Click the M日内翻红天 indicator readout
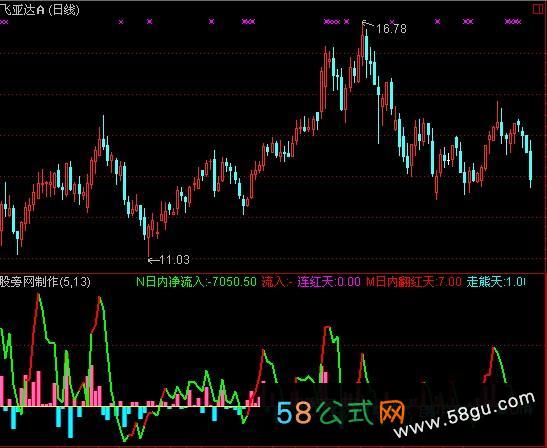This screenshot has width=547, height=448. pos(413,282)
